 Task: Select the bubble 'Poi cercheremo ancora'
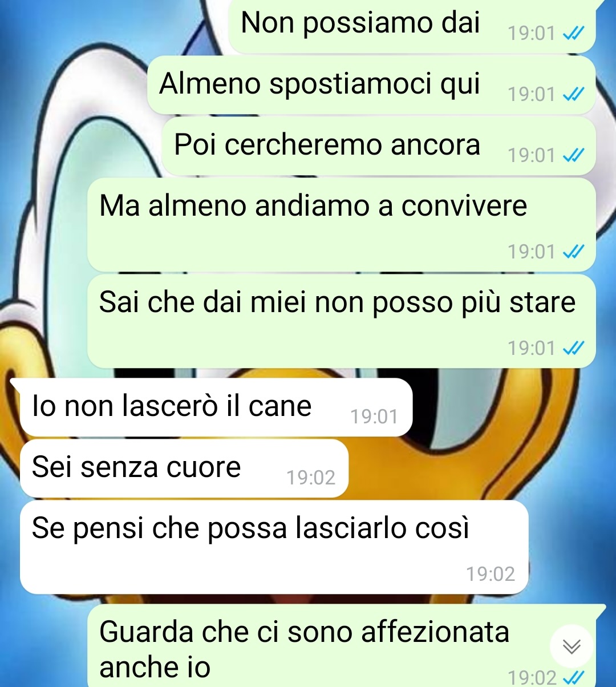[x=379, y=146]
